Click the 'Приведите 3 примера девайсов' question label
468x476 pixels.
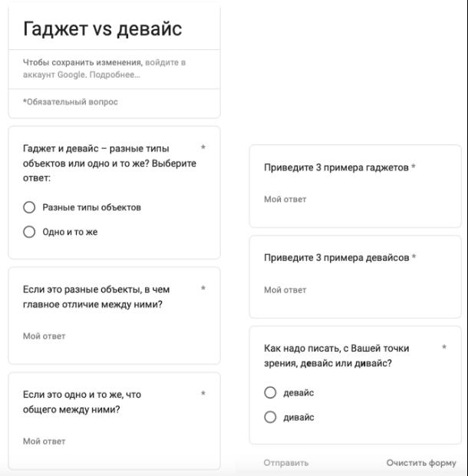pos(337,257)
